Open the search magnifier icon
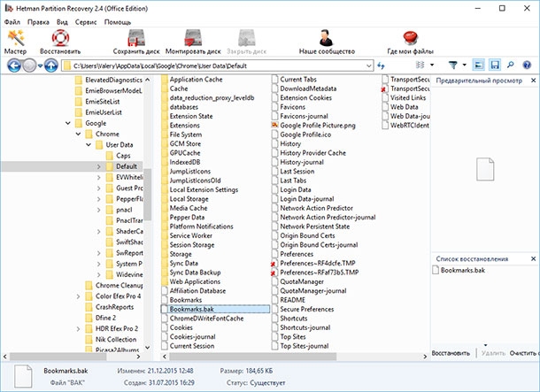The width and height of the screenshot is (540, 392). click(511, 65)
